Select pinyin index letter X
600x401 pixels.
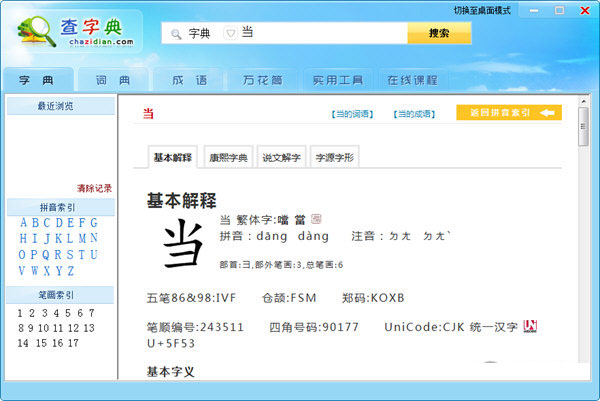[x=47, y=271]
